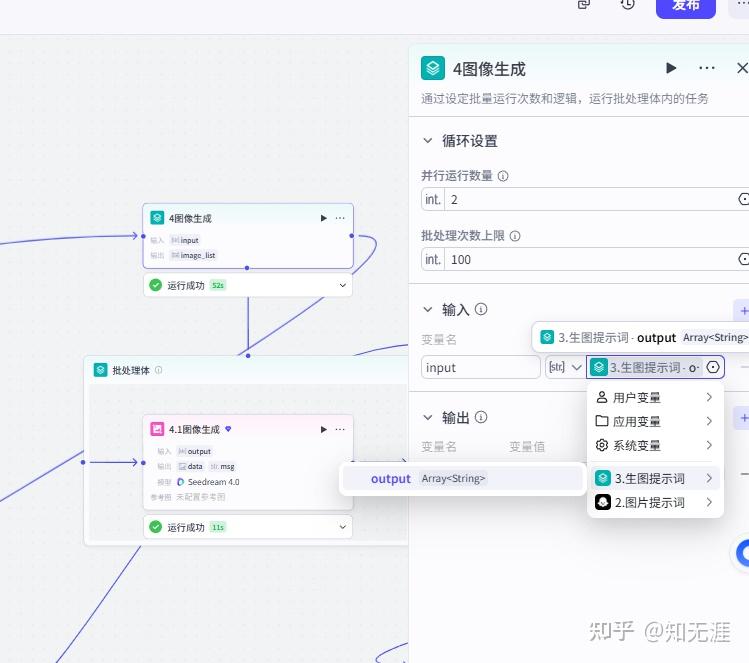This screenshot has width=749, height=663.
Task: Click the input tag on 4图像生成 node
Action: pyautogui.click(x=185, y=240)
